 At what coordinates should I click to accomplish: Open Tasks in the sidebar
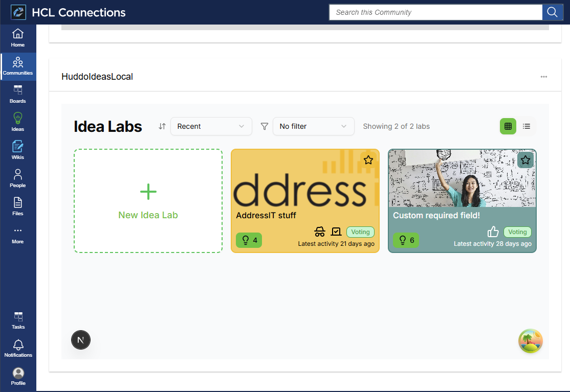coord(18,320)
